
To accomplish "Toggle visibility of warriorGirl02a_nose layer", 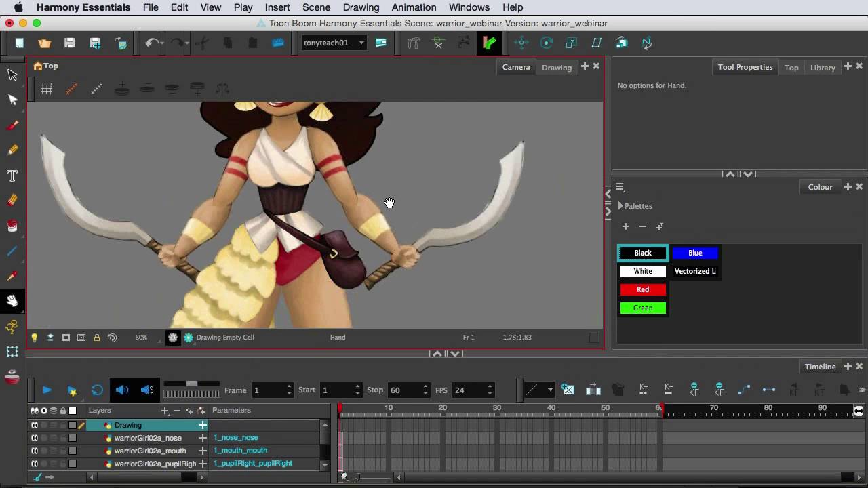I will click(34, 438).
